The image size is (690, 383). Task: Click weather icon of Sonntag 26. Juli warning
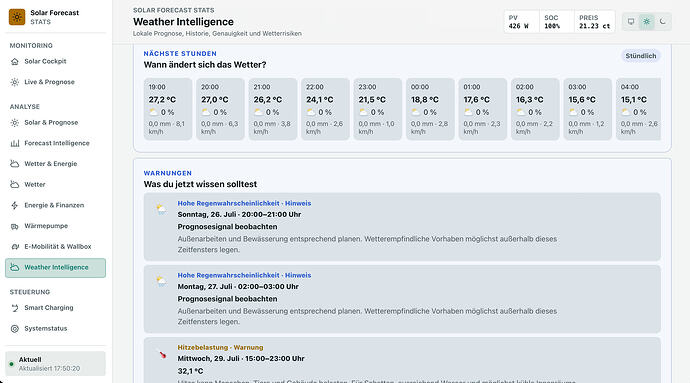click(x=161, y=209)
